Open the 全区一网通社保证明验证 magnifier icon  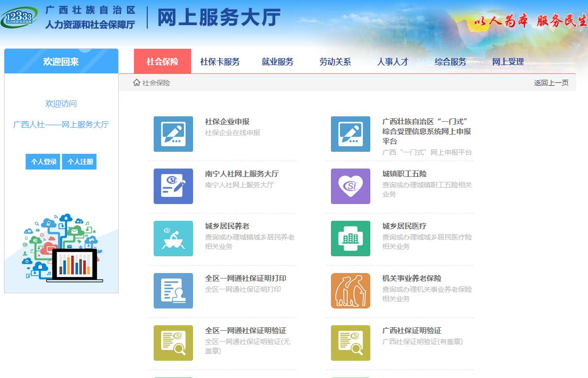[x=173, y=343]
